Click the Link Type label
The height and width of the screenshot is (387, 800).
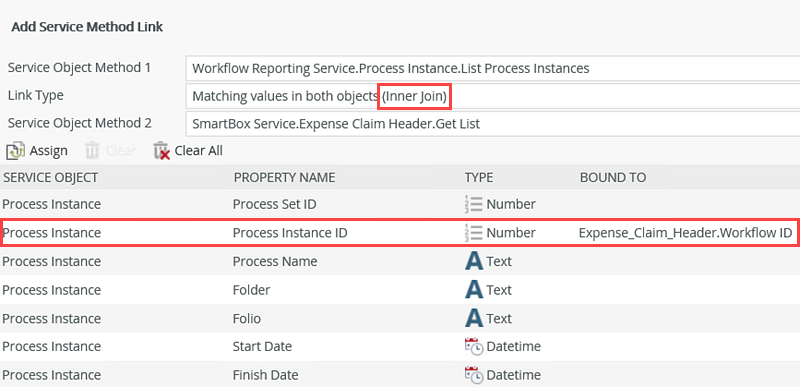tap(35, 95)
